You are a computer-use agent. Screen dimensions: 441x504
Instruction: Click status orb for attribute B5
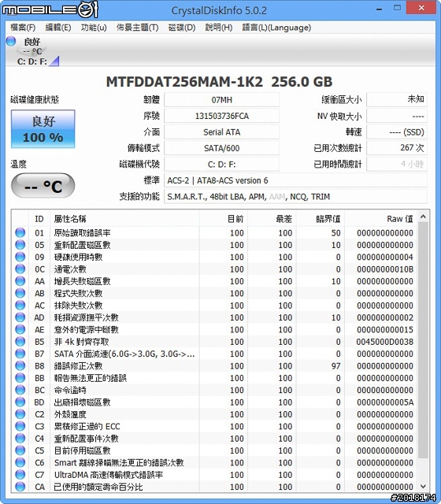pos(20,341)
